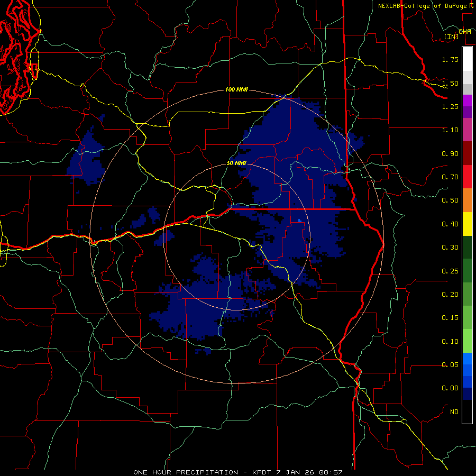The image size is (476, 476).
Task: Click the 0.50 legend value
Action: (x=450, y=200)
